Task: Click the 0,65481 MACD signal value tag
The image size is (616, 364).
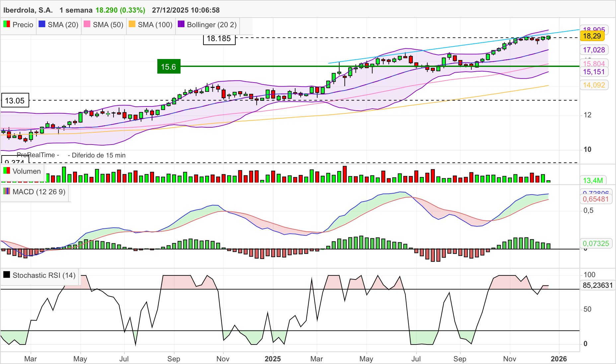Action: coord(596,199)
